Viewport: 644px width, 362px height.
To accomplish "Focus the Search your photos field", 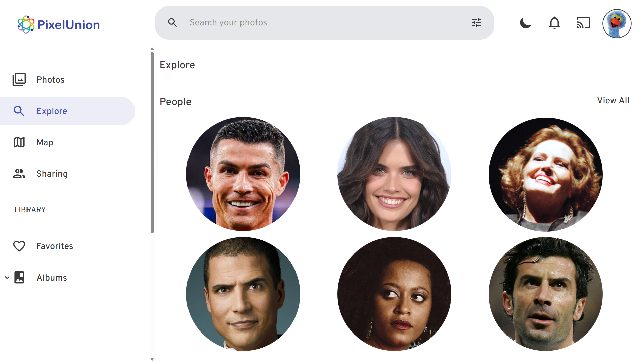I will tap(268, 22).
